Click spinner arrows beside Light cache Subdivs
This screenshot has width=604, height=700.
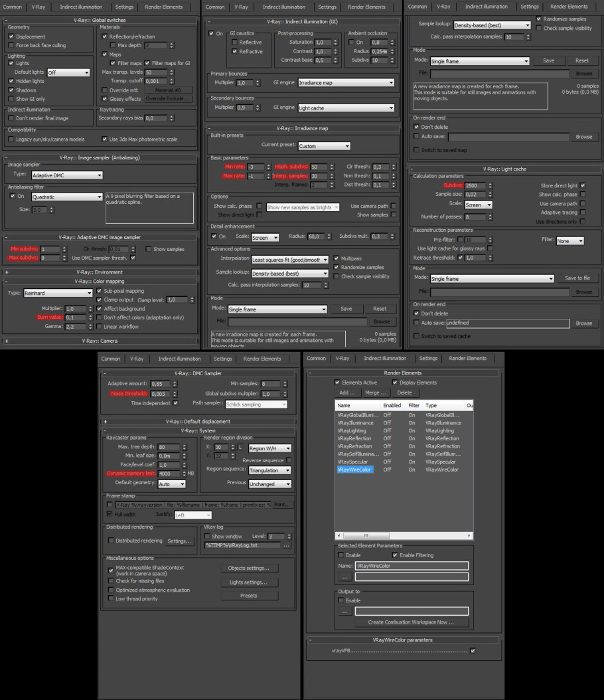click(490, 185)
